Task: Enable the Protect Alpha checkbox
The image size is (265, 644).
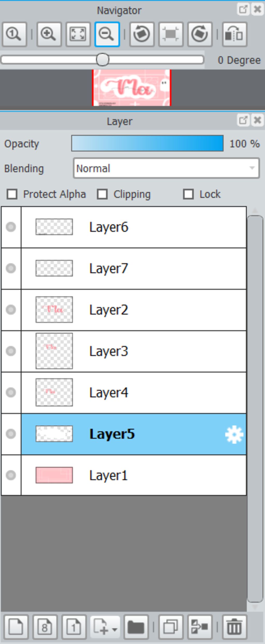Action: click(12, 194)
